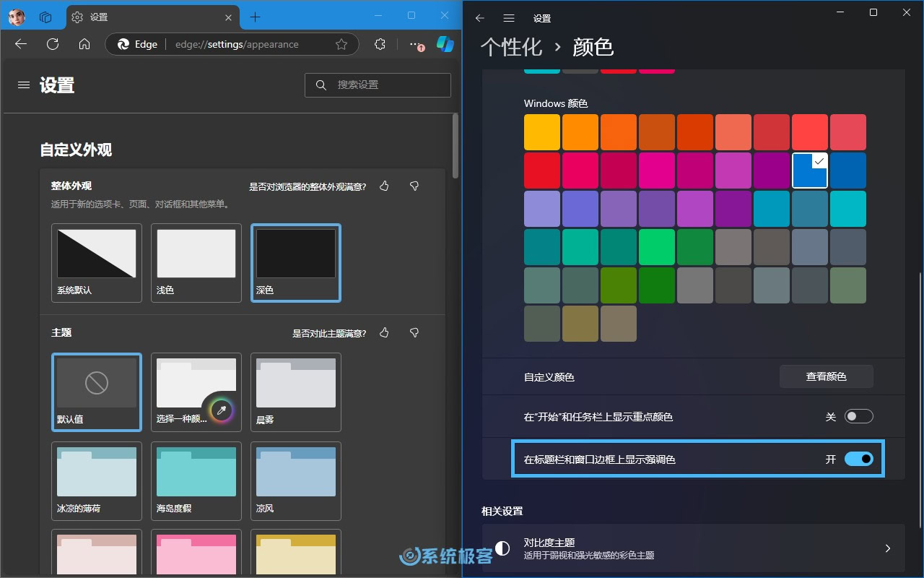Click 相关设置 heading
Viewport: 924px width, 578px height.
502,511
